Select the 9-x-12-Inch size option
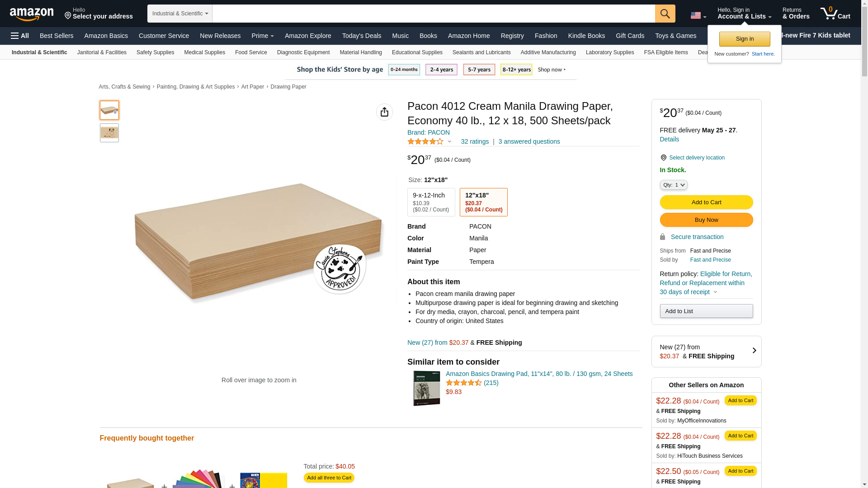Image resolution: width=868 pixels, height=488 pixels. pos(431,202)
